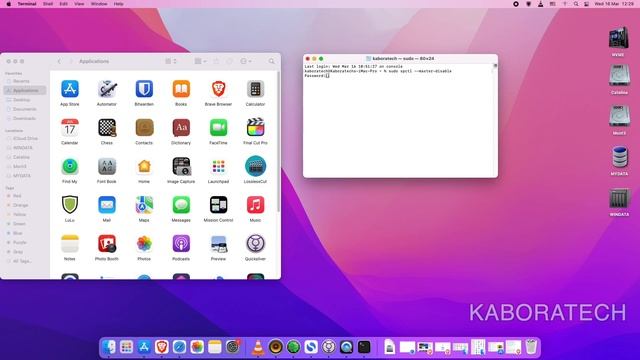Select the Maps app icon
Image resolution: width=640 pixels, height=360 pixels.
point(144,205)
